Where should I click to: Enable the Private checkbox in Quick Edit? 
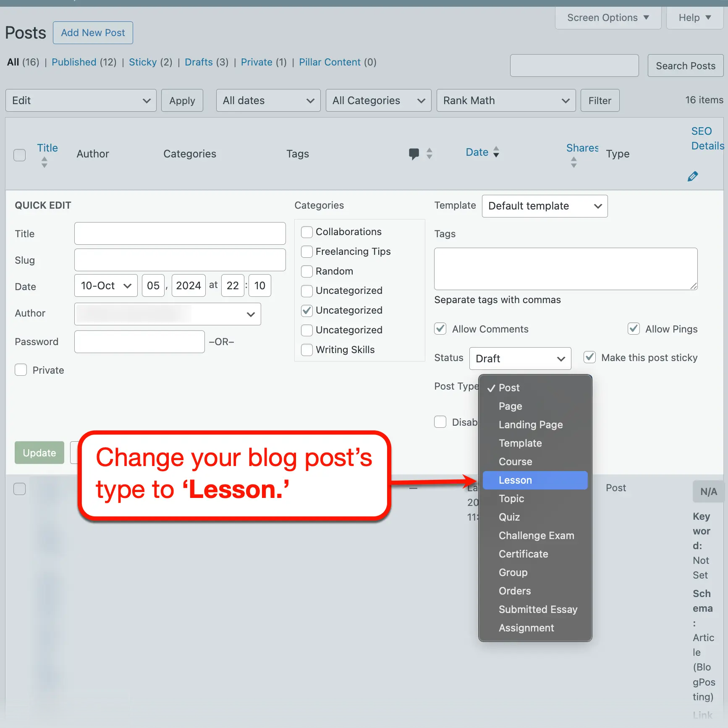click(21, 370)
